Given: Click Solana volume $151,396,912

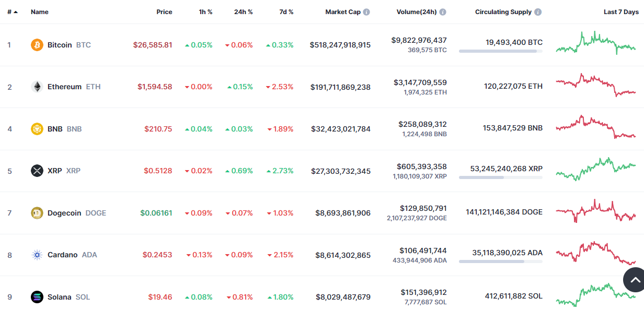Looking at the screenshot, I should pyautogui.click(x=424, y=292).
